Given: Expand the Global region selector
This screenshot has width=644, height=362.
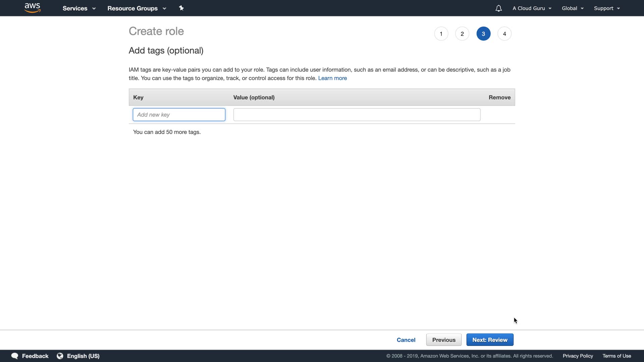Looking at the screenshot, I should tap(573, 8).
